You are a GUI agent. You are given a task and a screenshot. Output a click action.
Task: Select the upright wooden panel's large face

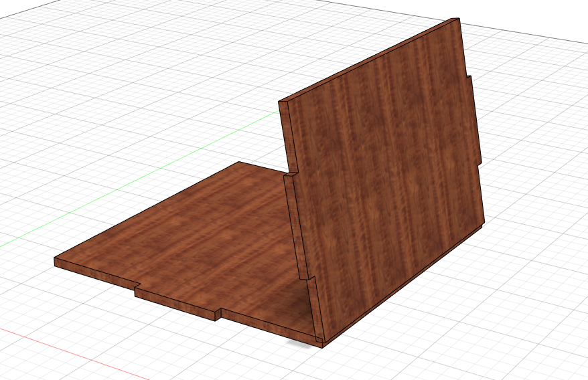(x=386, y=180)
